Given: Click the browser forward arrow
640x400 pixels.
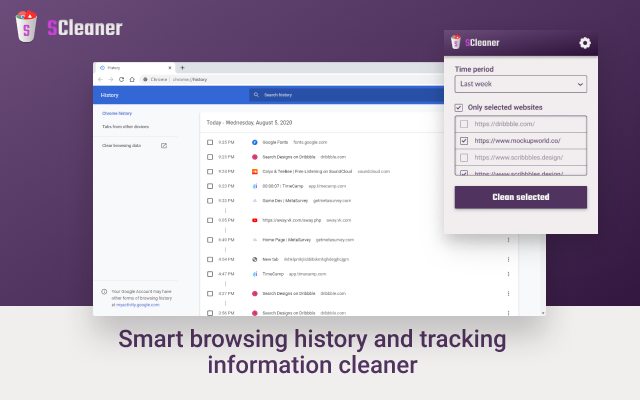Looking at the screenshot, I should pyautogui.click(x=111, y=80).
